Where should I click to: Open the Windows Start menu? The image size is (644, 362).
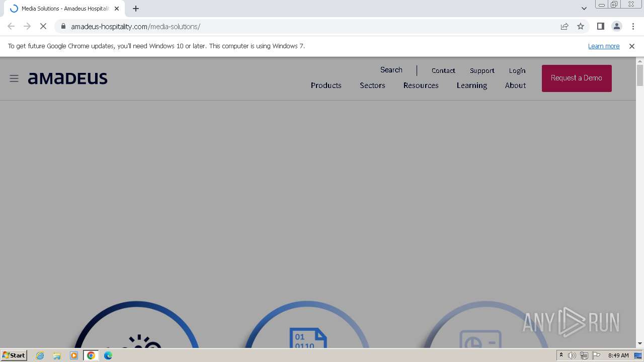pos(14,355)
